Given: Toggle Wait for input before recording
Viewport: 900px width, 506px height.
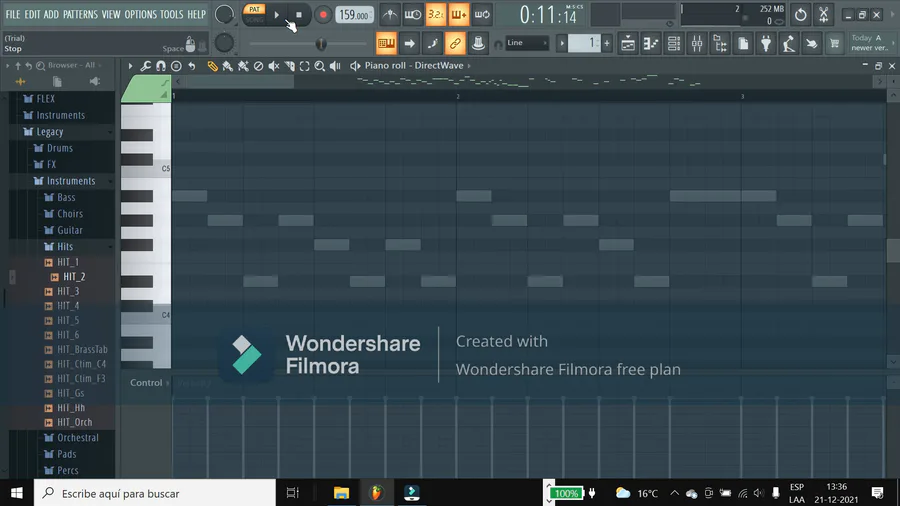Looking at the screenshot, I should (413, 15).
